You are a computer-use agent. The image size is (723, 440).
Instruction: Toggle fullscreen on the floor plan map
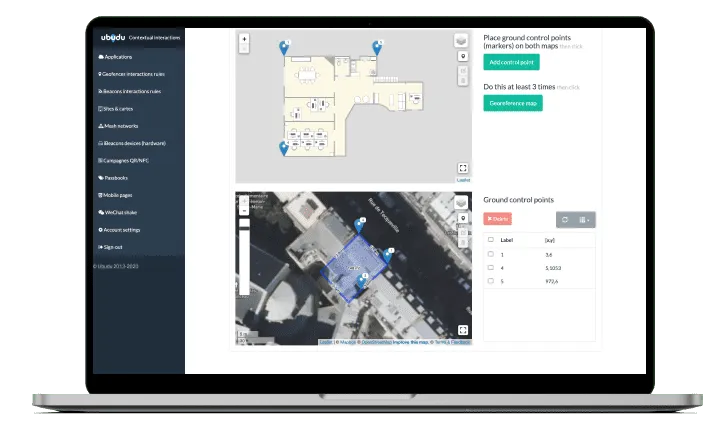click(x=463, y=168)
